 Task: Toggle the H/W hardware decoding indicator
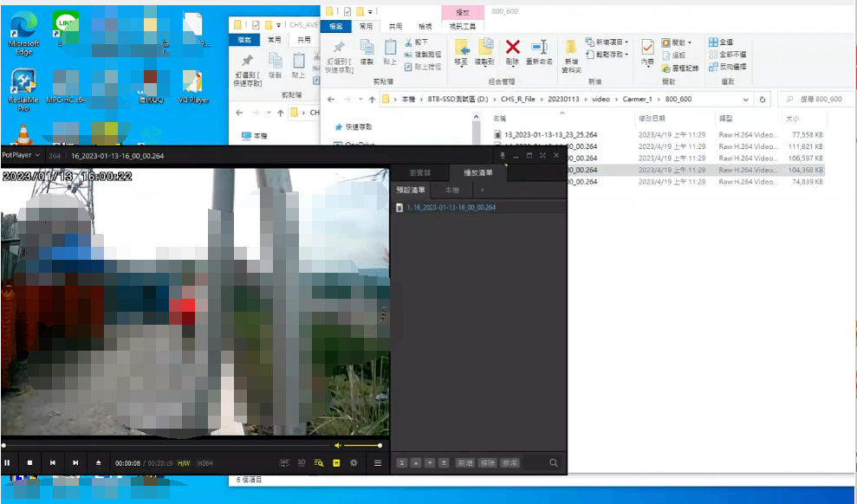pos(184,463)
